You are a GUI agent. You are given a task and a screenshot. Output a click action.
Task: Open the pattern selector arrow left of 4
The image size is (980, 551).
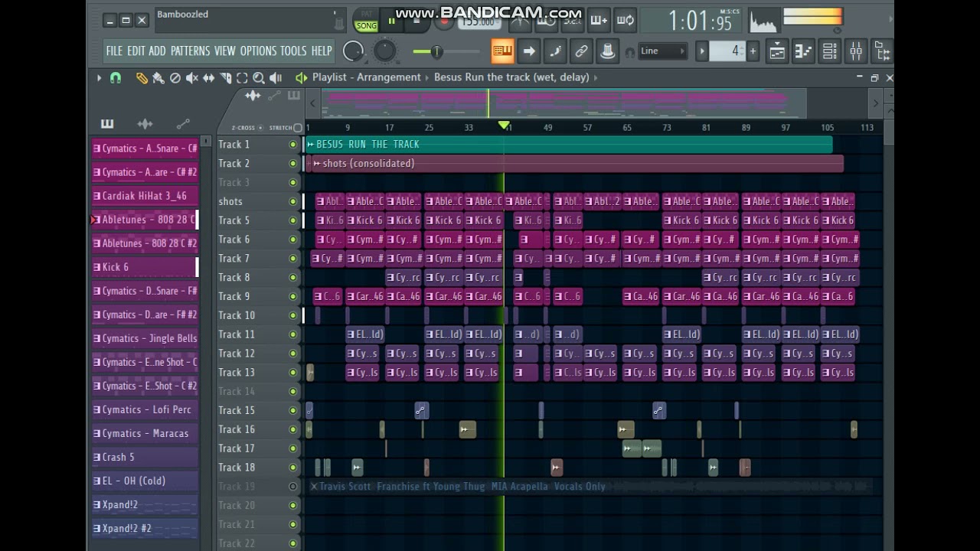701,51
